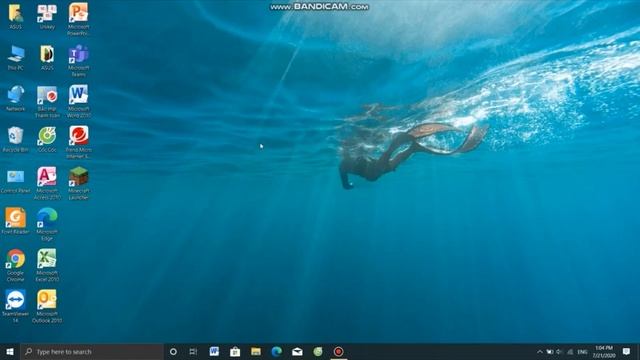
Task: Open the Mail app from the taskbar
Action: point(297,351)
